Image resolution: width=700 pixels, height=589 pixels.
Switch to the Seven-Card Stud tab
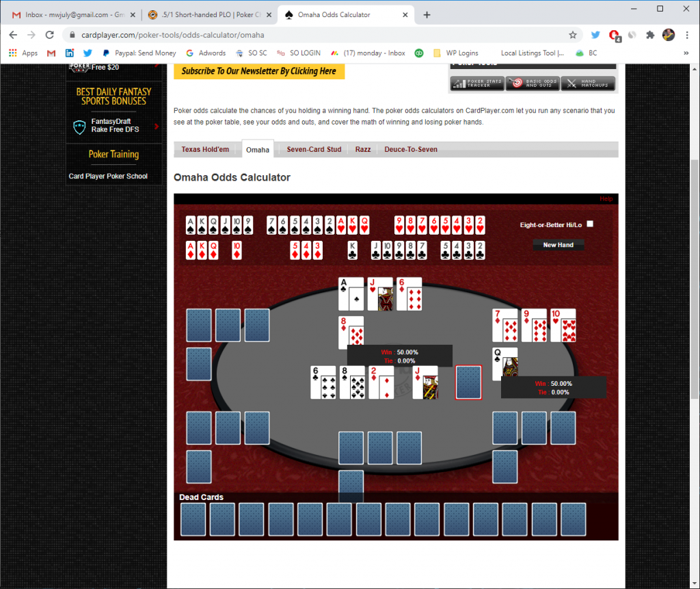click(314, 149)
